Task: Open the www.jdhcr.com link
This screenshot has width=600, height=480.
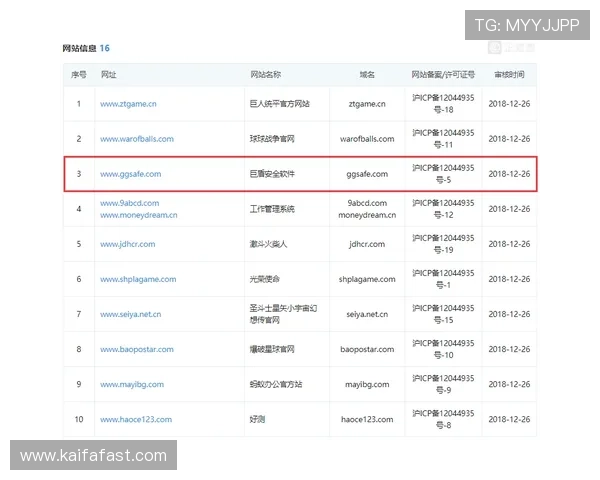Action: [x=128, y=244]
